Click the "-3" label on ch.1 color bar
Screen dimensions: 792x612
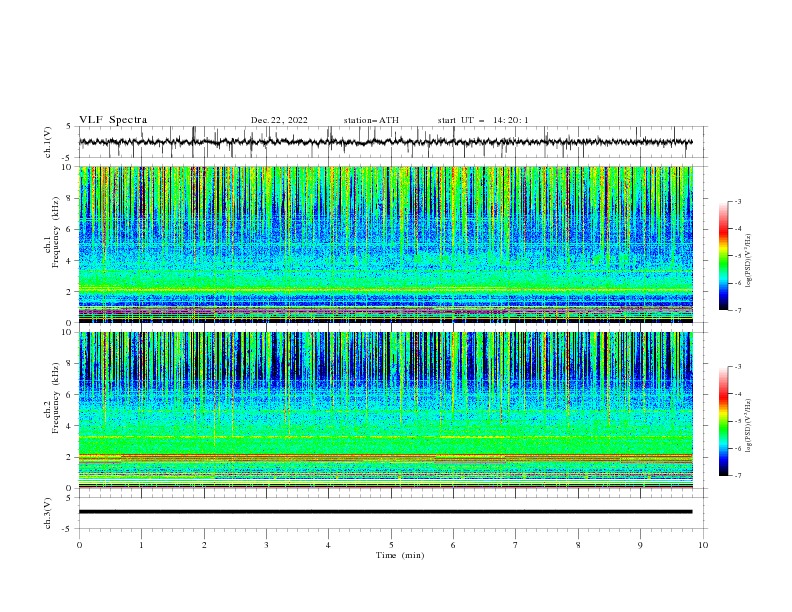[738, 201]
